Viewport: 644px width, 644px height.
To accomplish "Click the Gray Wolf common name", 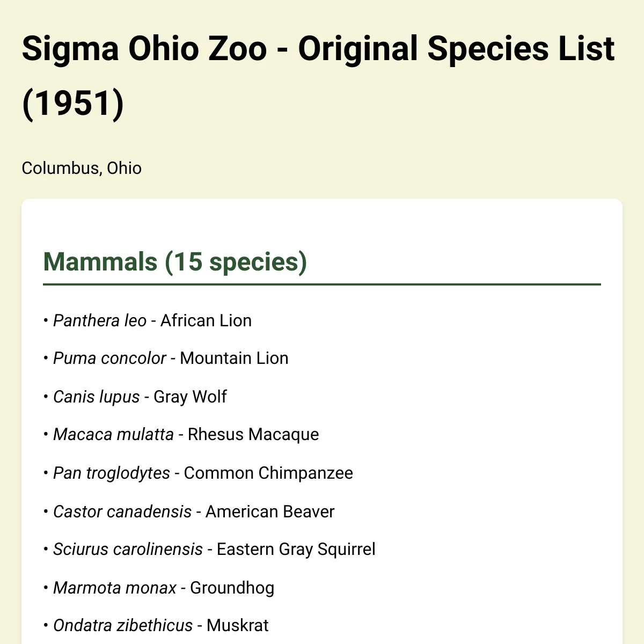I will pos(190,397).
